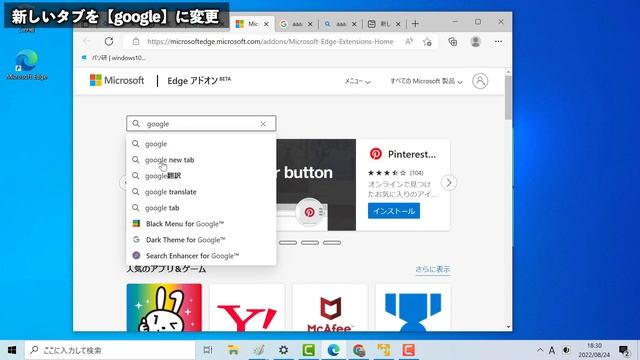Viewport: 640px width, 360px height.
Task: Open the Edge アドオン home link
Action: (x=199, y=80)
